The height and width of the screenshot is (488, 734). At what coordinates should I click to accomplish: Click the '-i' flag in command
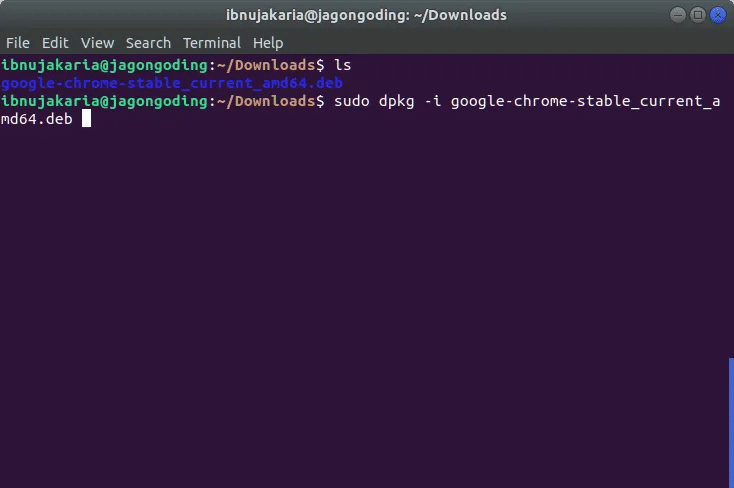click(433, 101)
